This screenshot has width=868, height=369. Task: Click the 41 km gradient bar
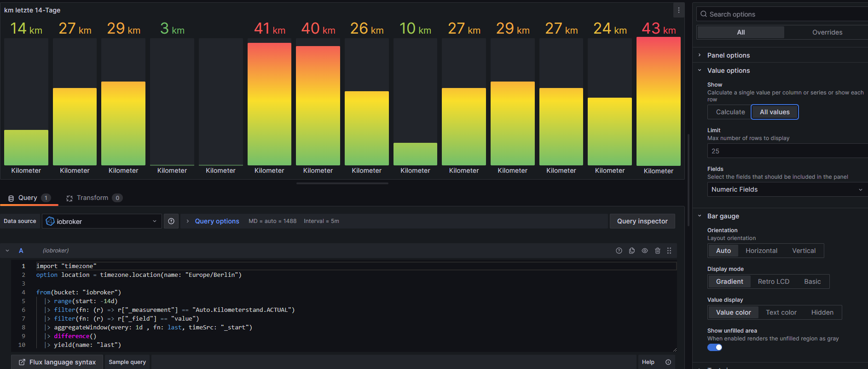[x=269, y=104]
